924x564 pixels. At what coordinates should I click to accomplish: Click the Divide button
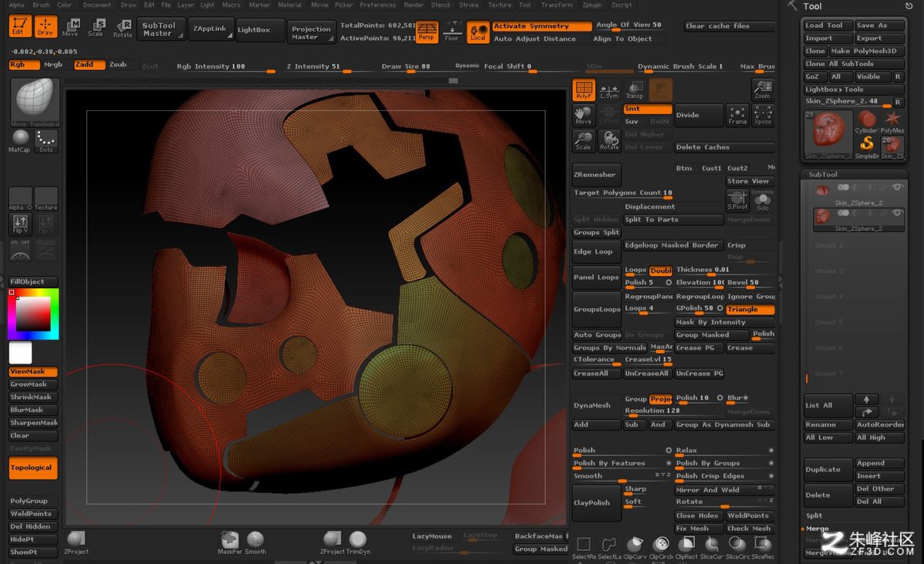(699, 116)
